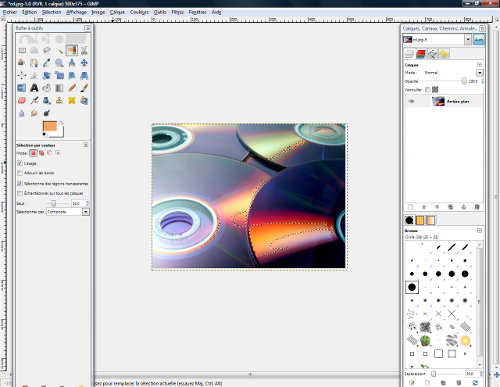
Task: Open the Couleurs menu
Action: pos(139,12)
